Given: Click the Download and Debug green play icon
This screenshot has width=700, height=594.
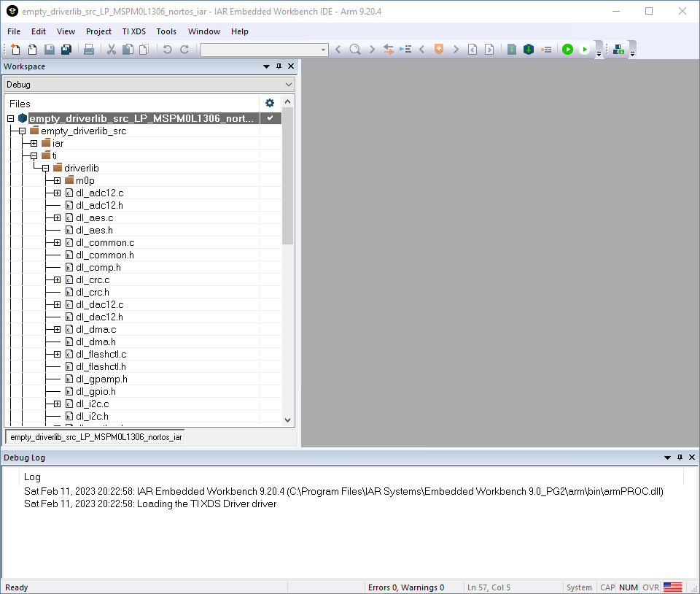Looking at the screenshot, I should click(x=567, y=50).
